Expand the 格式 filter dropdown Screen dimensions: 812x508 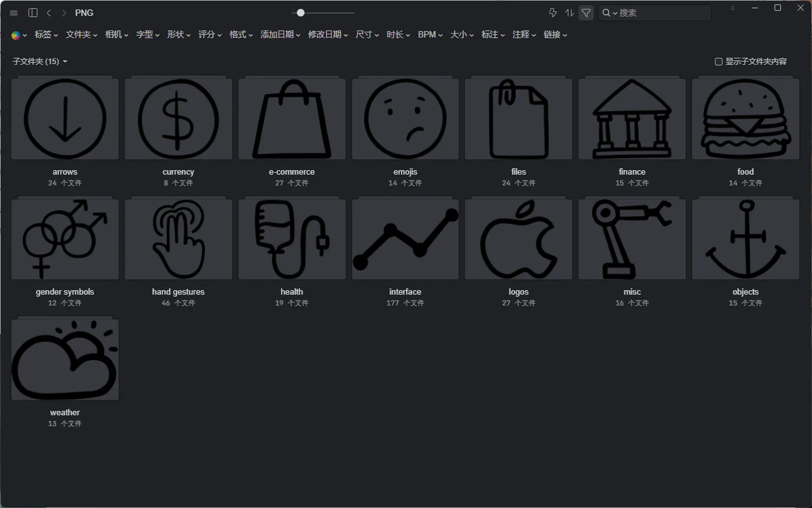click(x=241, y=35)
